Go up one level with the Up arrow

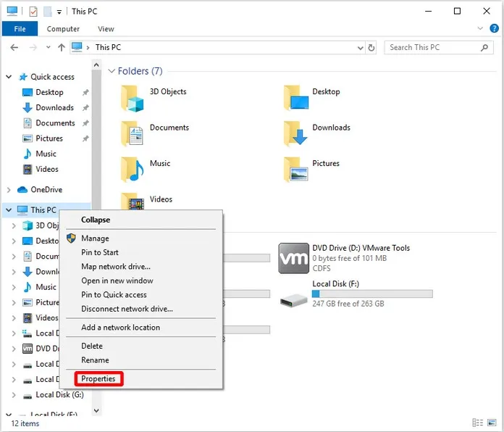[62, 48]
